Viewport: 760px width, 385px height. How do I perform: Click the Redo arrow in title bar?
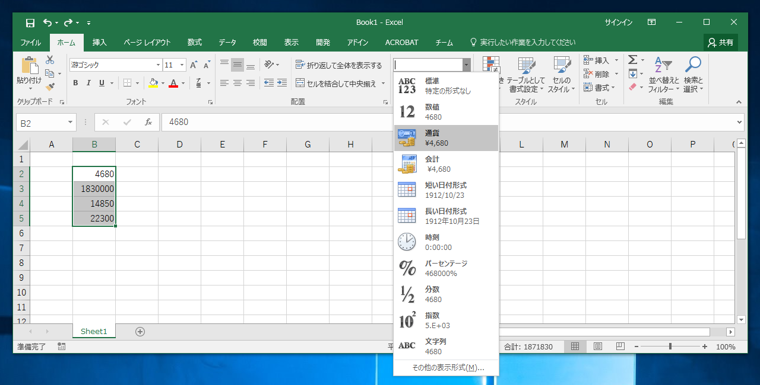click(x=68, y=22)
